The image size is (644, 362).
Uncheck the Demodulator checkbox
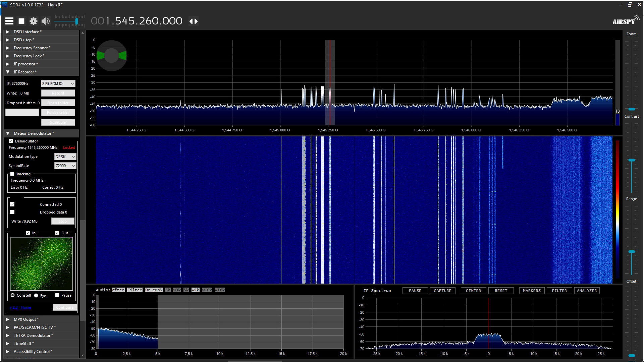point(11,141)
